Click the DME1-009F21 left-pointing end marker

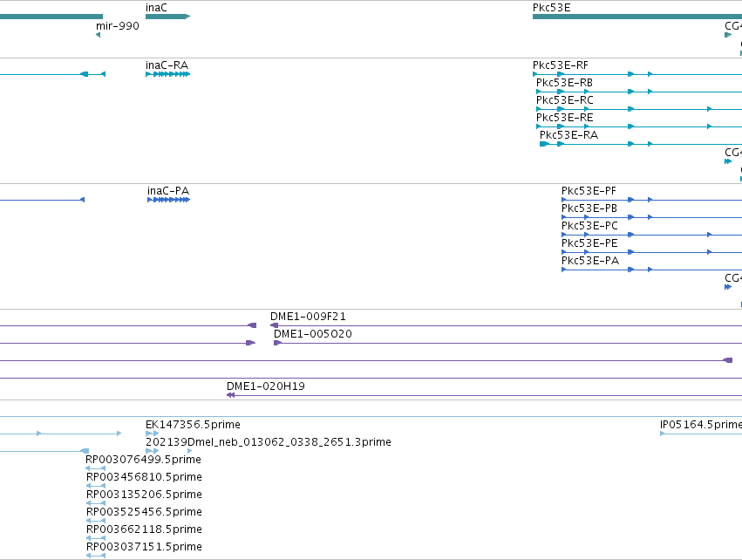click(x=274, y=325)
